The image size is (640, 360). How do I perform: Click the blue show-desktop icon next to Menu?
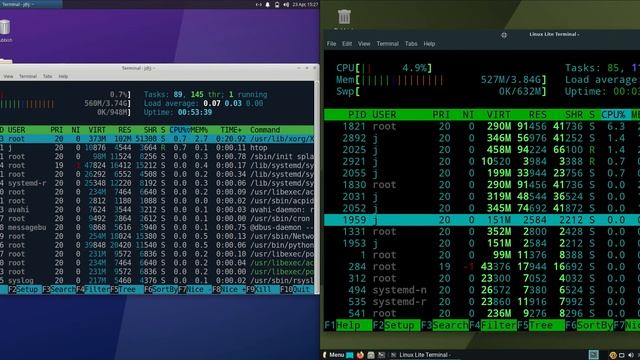point(350,355)
